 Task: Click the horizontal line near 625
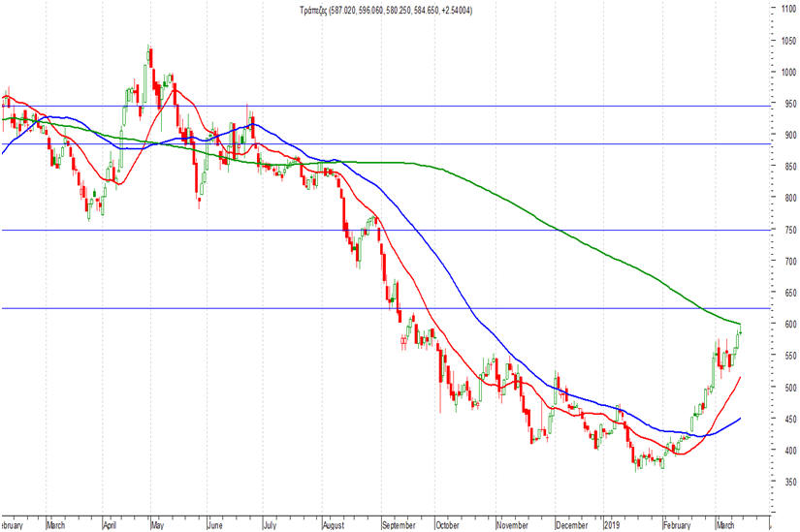pyautogui.click(x=385, y=308)
